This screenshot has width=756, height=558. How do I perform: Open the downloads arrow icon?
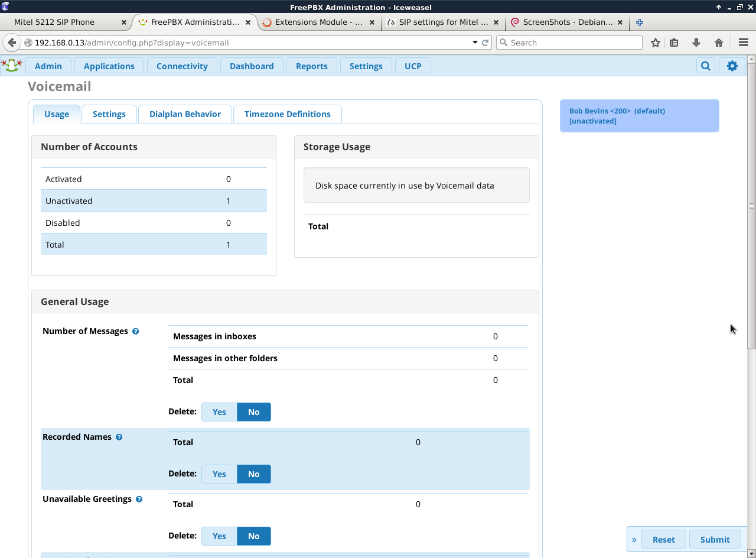pyautogui.click(x=696, y=43)
